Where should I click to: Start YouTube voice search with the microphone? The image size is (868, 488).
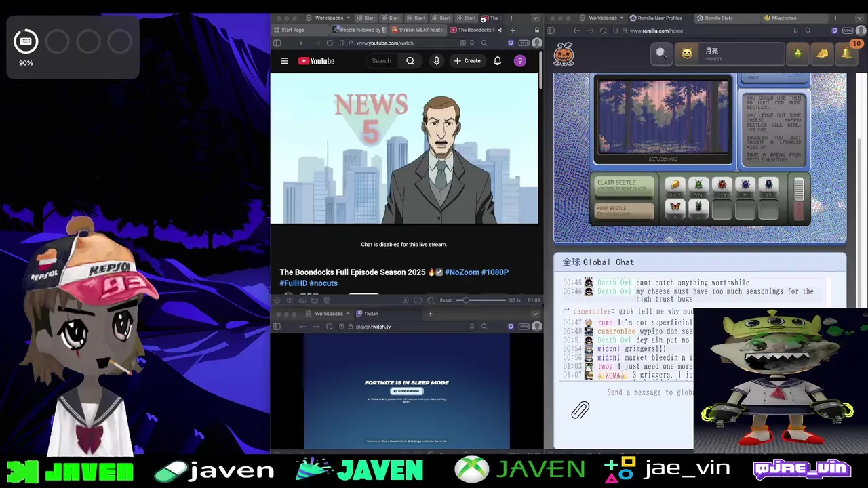(436, 61)
